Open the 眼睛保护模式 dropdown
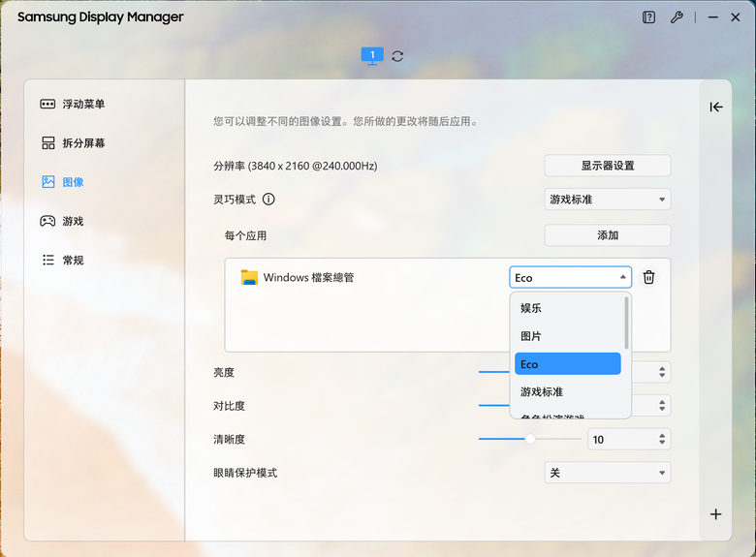This screenshot has width=756, height=557. [608, 473]
